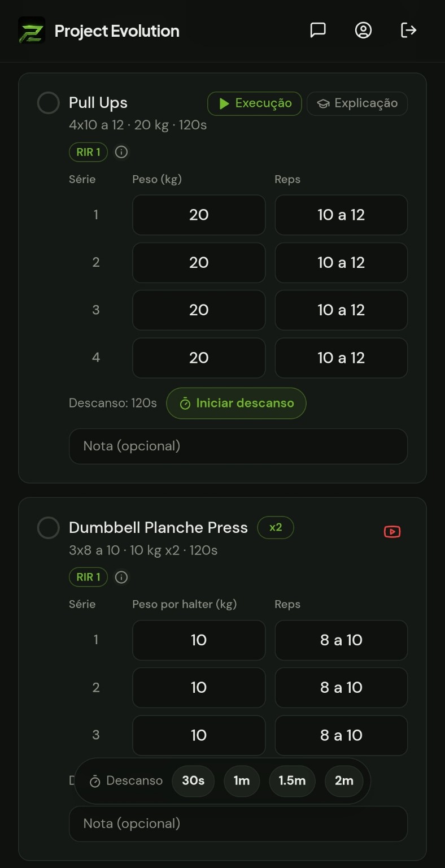Open the chat messages icon
This screenshot has height=868, width=445.
click(318, 30)
